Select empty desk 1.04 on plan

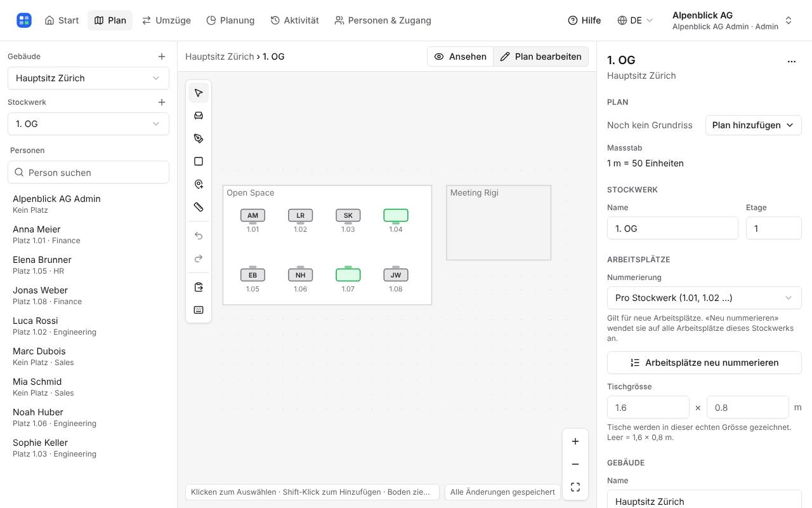(x=396, y=216)
